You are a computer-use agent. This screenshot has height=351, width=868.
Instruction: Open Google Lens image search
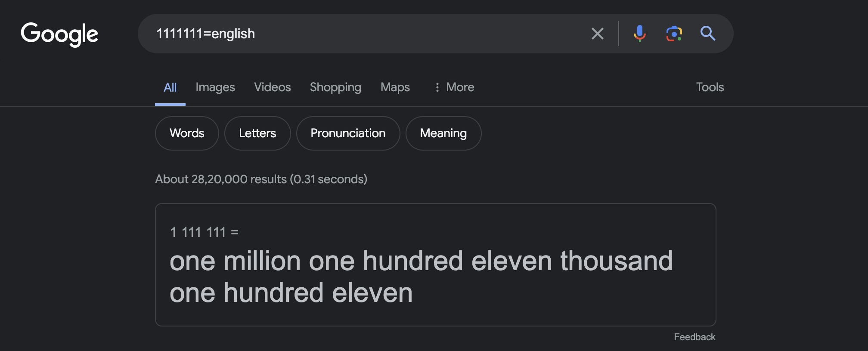point(673,34)
